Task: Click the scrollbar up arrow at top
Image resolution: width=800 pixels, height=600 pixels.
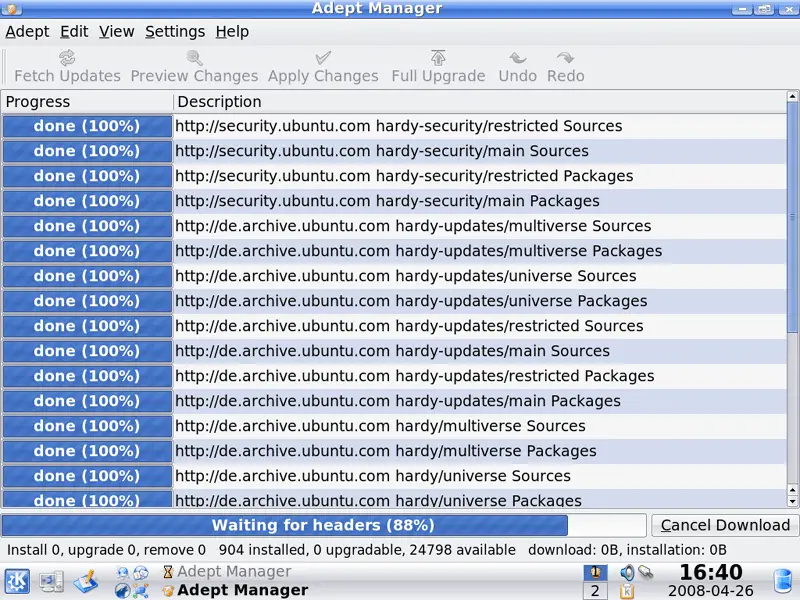Action: tap(792, 96)
